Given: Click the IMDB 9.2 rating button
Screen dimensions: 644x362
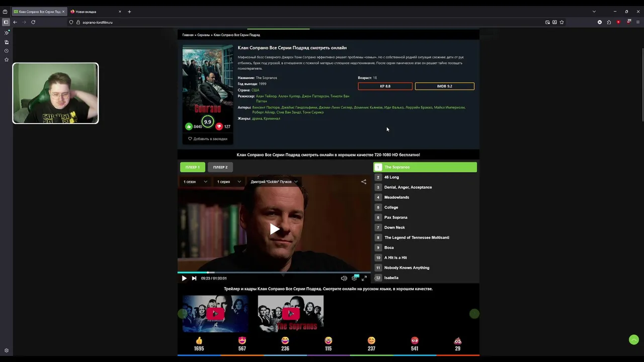Looking at the screenshot, I should click(x=444, y=86).
